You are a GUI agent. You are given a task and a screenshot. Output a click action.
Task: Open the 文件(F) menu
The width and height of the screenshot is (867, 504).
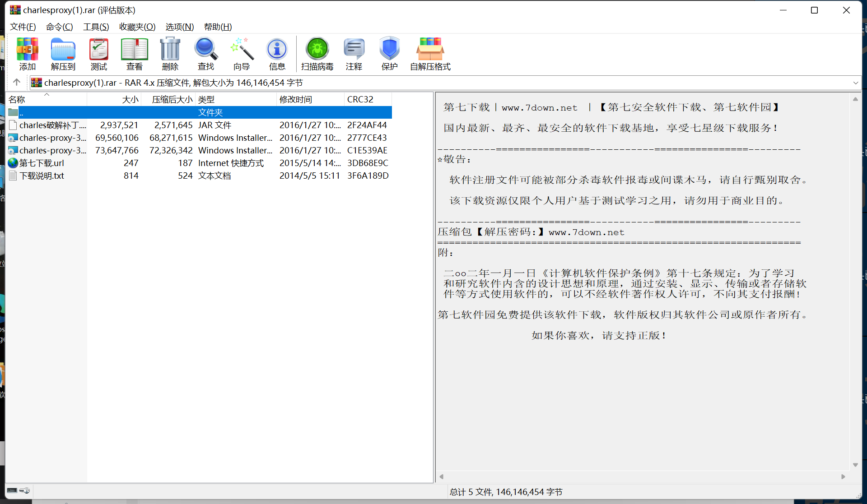tap(23, 27)
